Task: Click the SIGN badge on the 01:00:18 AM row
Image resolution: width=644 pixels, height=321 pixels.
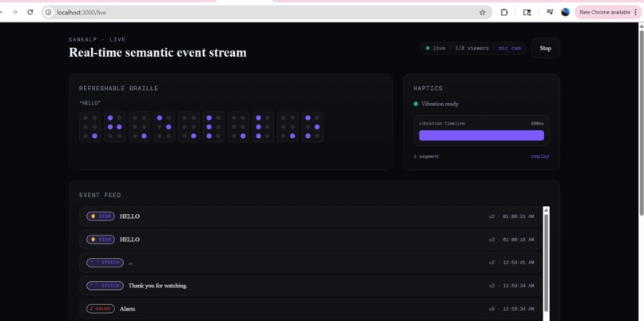Action: (100, 240)
